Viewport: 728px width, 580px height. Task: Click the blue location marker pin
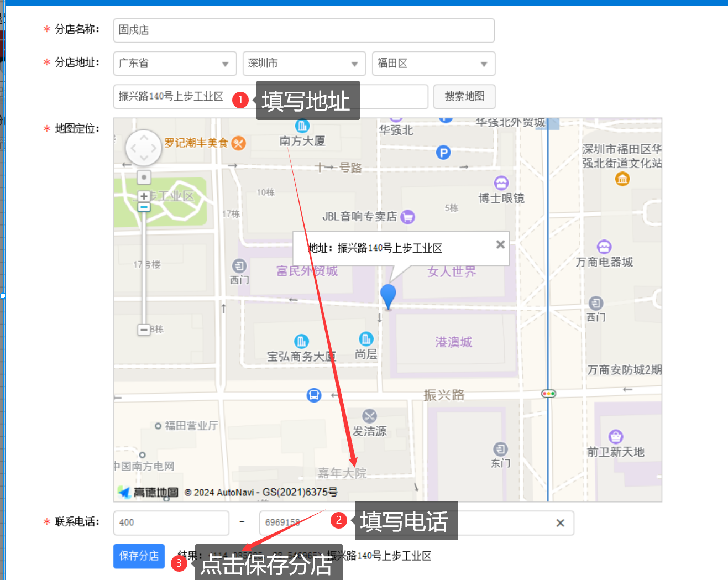(388, 296)
